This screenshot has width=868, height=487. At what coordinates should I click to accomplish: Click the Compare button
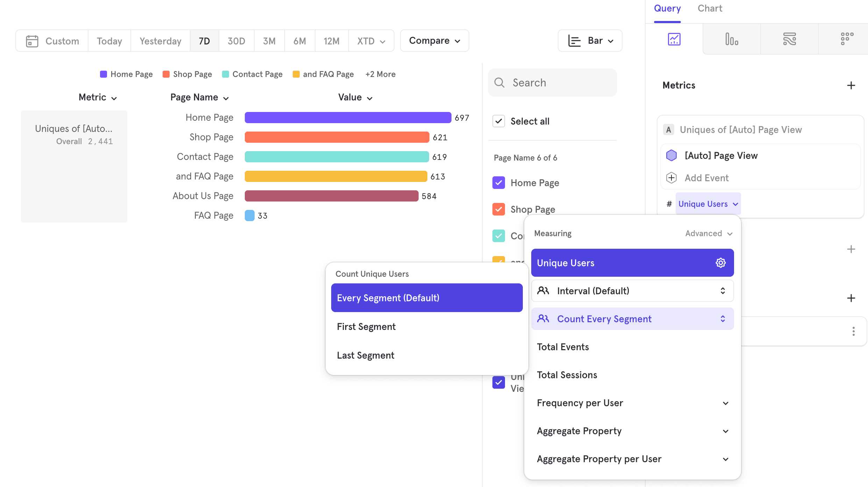tap(434, 41)
